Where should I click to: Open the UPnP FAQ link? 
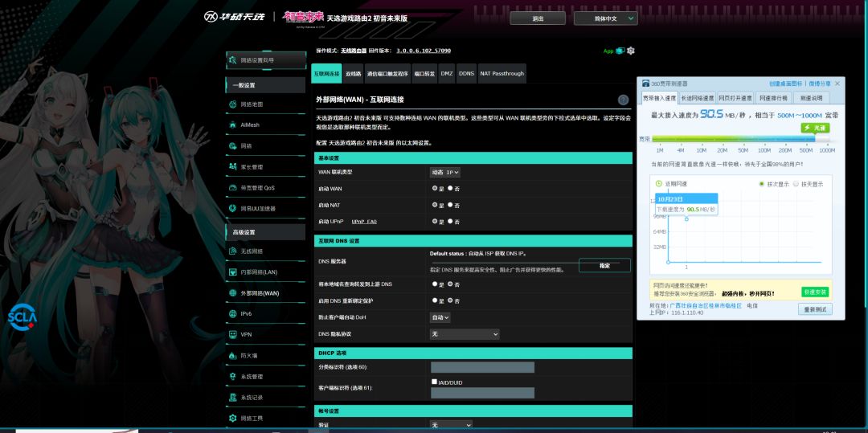[364, 222]
